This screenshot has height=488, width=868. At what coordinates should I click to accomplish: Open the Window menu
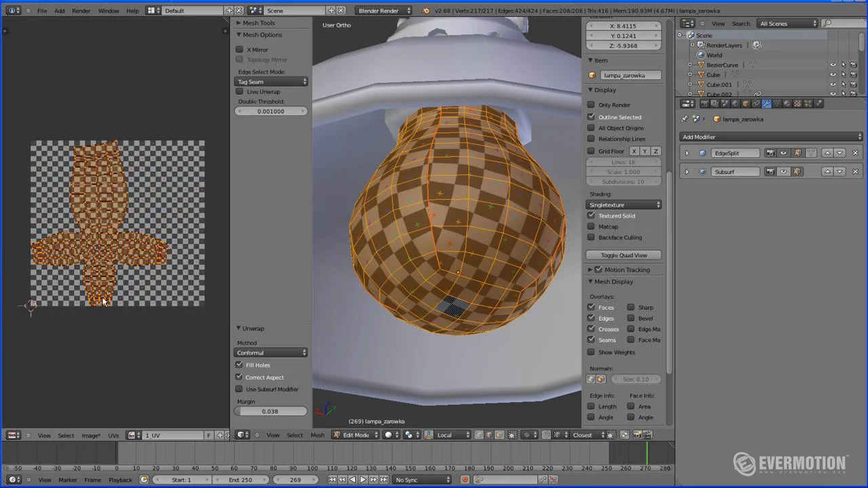(x=108, y=11)
